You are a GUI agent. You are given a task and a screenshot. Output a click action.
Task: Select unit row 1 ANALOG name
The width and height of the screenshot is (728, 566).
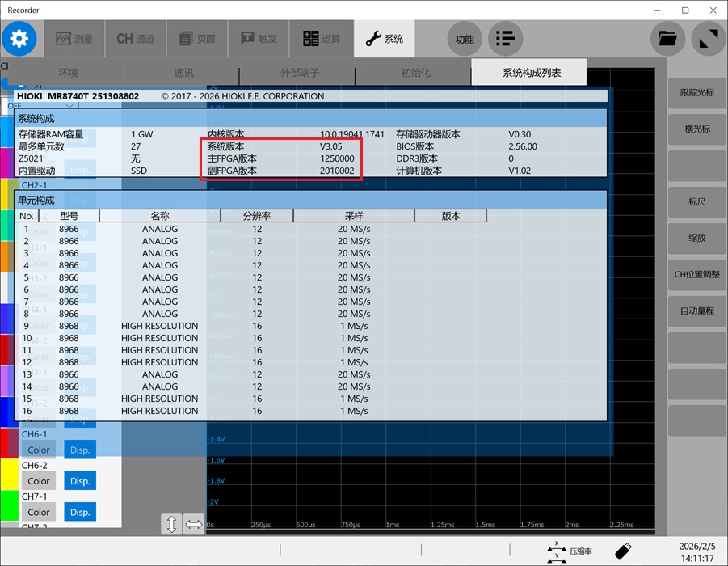click(160, 229)
